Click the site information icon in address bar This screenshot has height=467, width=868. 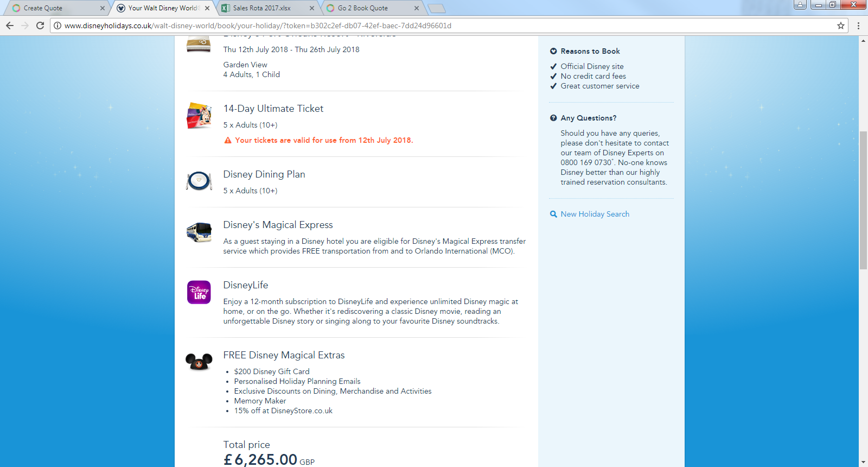coord(58,26)
